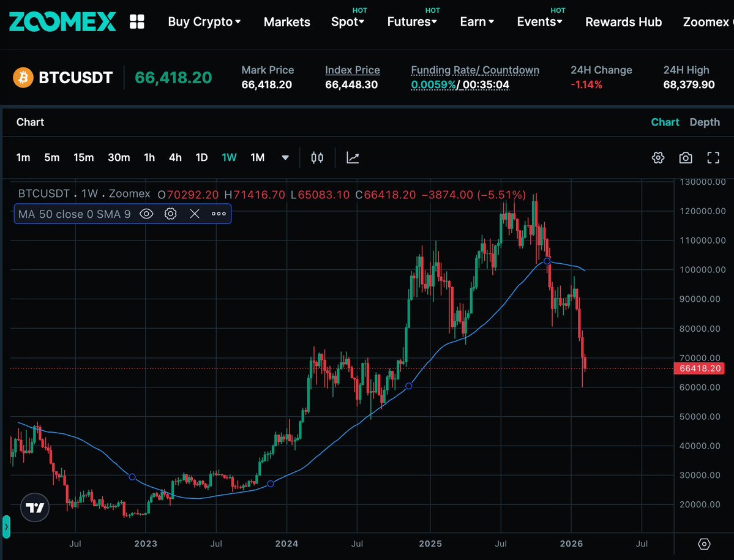Select the 5m timeframe
Viewport: 734px width, 560px height.
pos(52,158)
